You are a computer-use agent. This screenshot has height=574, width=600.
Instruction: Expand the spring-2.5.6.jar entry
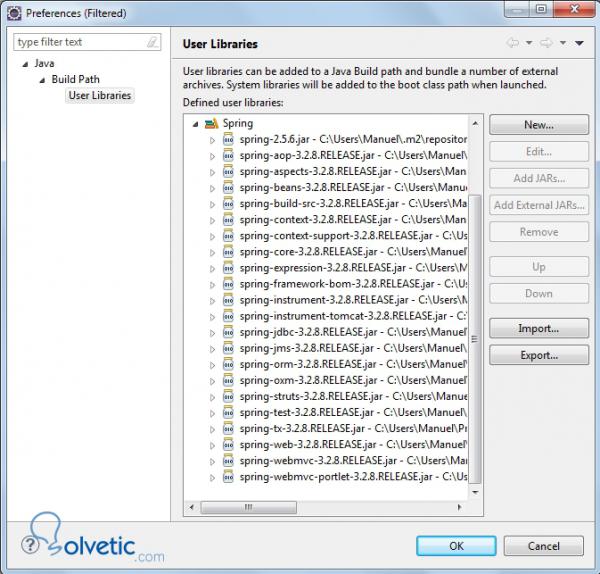click(212, 140)
